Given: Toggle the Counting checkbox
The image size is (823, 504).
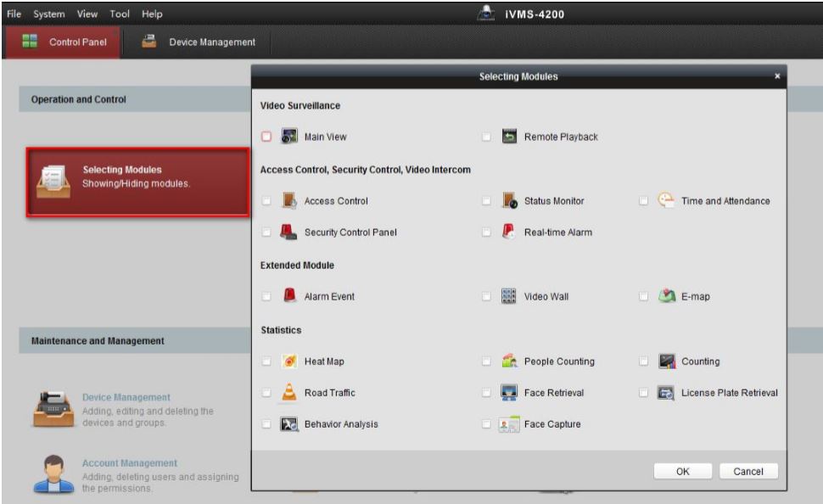Looking at the screenshot, I should pyautogui.click(x=643, y=361).
